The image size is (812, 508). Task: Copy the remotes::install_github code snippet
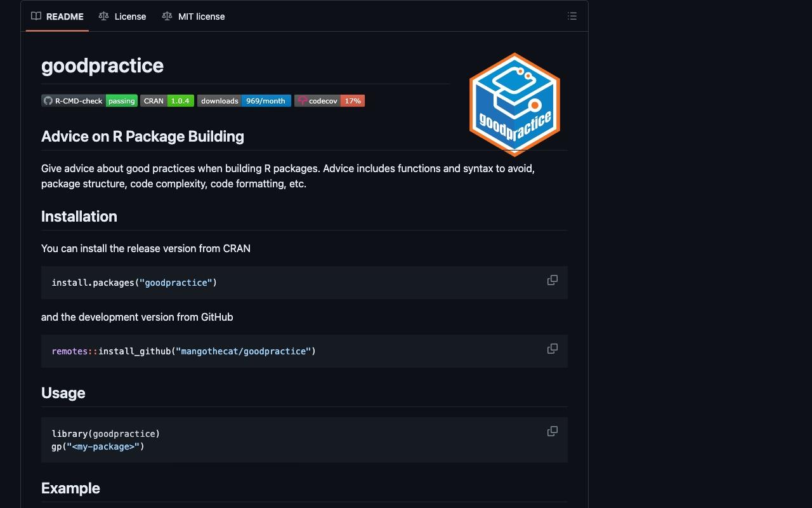[x=553, y=349]
